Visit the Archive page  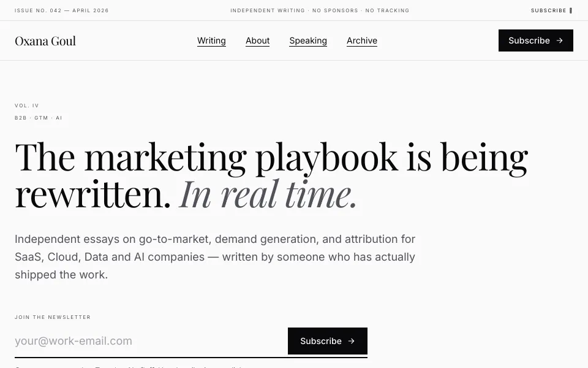pos(362,40)
